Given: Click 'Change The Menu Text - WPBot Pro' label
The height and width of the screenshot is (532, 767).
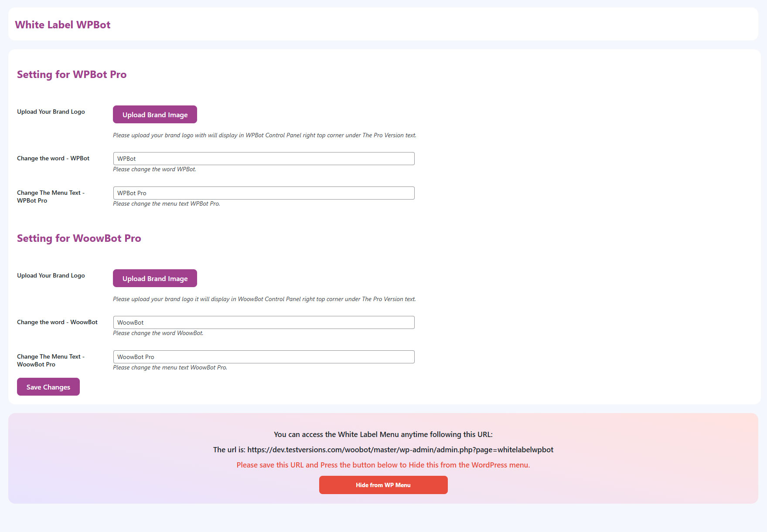Looking at the screenshot, I should 51,197.
